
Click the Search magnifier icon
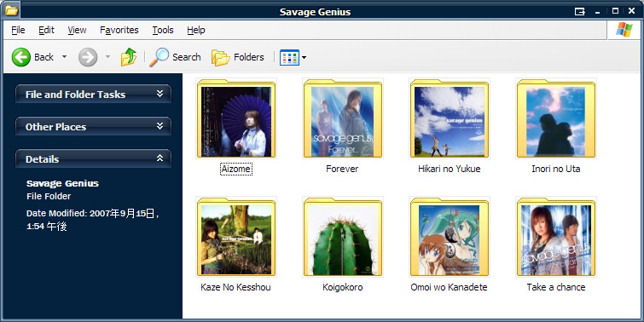tap(159, 57)
